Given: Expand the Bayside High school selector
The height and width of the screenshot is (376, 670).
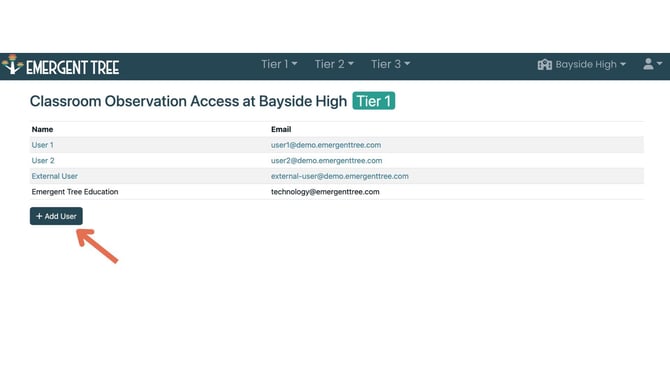Looking at the screenshot, I should click(591, 65).
